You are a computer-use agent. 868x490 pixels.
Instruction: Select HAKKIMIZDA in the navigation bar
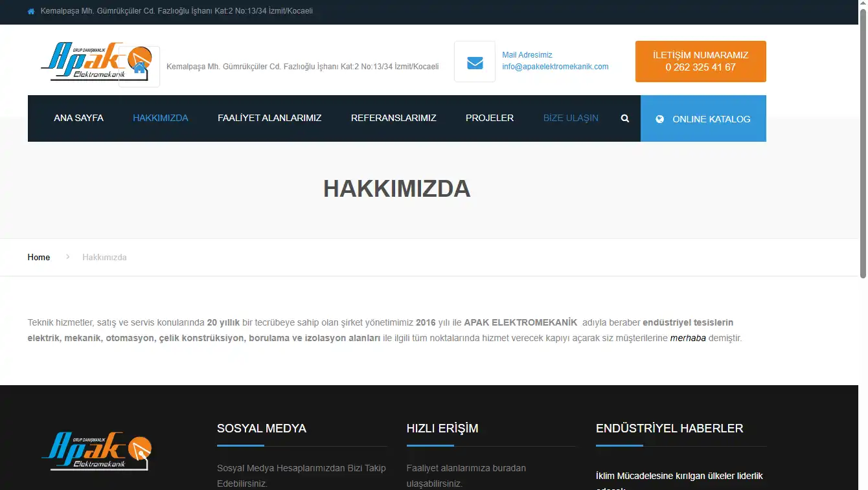pyautogui.click(x=161, y=118)
